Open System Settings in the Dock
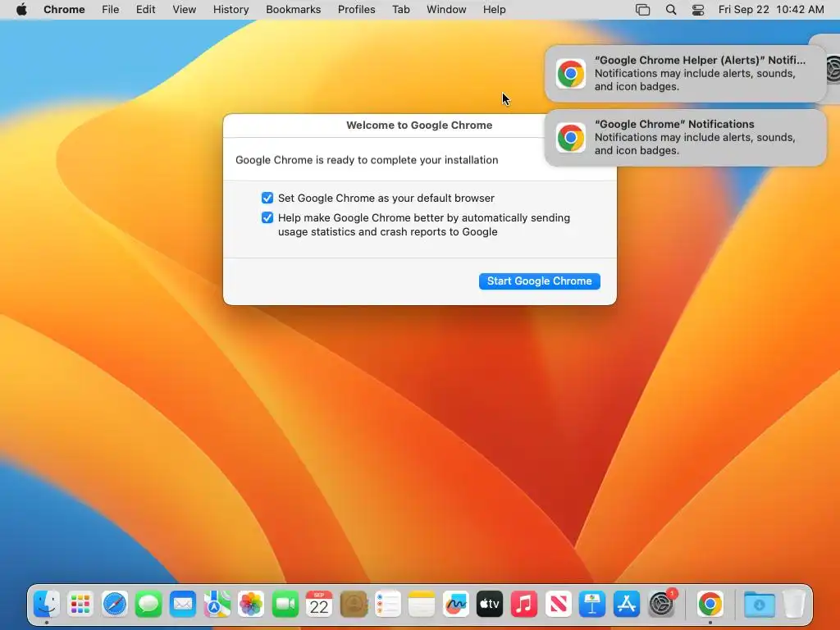This screenshot has width=840, height=630. coord(662,605)
